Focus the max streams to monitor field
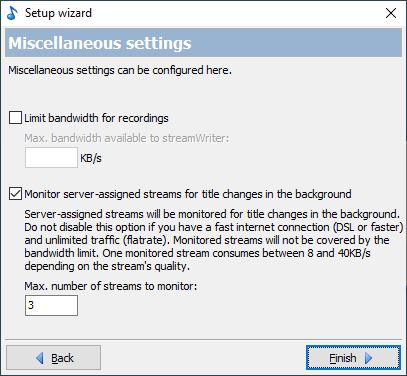The height and width of the screenshot is (376, 407). coord(51,305)
